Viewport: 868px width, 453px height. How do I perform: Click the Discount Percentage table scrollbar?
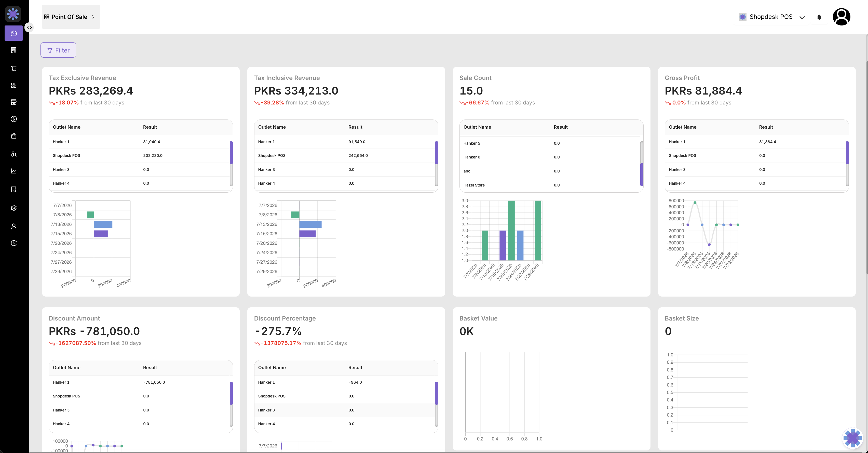[436, 404]
